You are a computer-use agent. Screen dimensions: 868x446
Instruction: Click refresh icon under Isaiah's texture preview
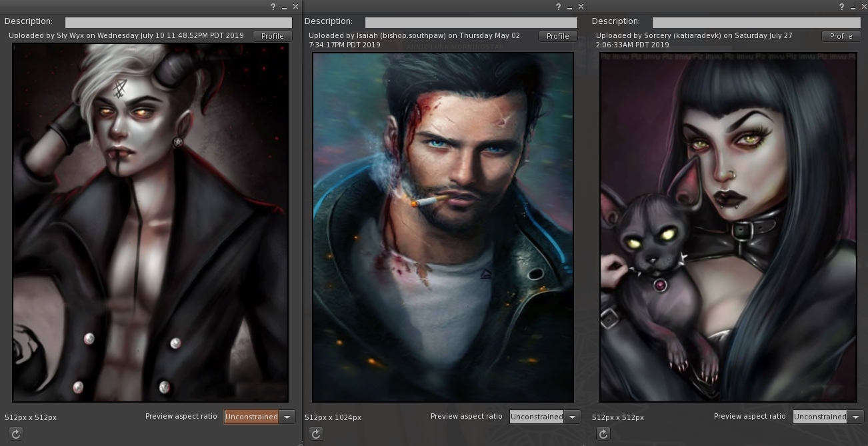(x=316, y=434)
